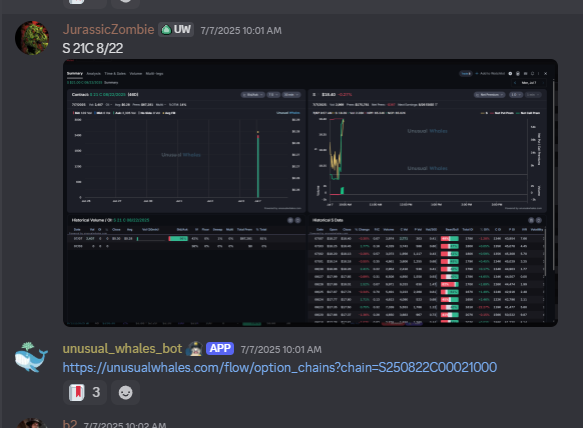This screenshot has height=428, width=583.
Task: Click the police officer role icon beside bot name
Action: pos(194,349)
